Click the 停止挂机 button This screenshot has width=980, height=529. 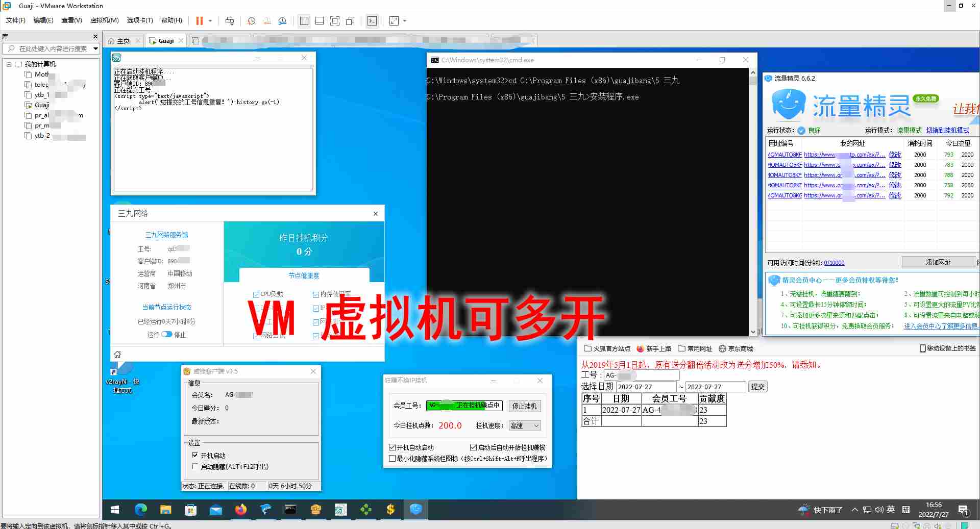[x=524, y=406]
